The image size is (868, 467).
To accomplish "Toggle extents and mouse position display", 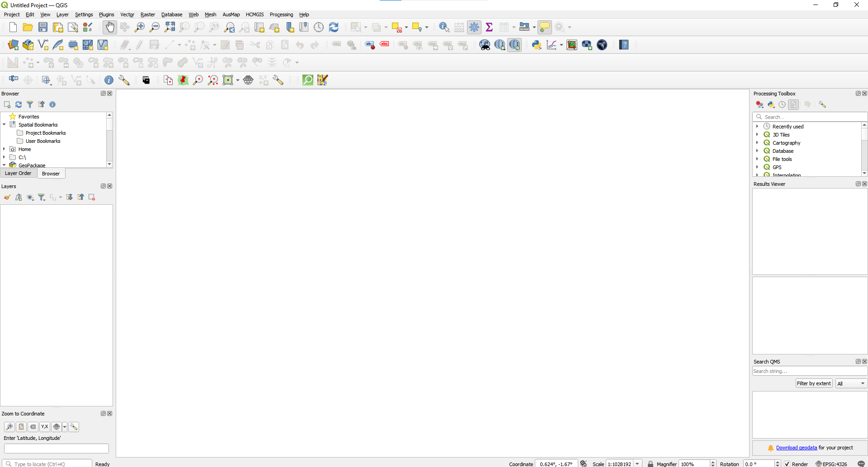I will pyautogui.click(x=584, y=464).
